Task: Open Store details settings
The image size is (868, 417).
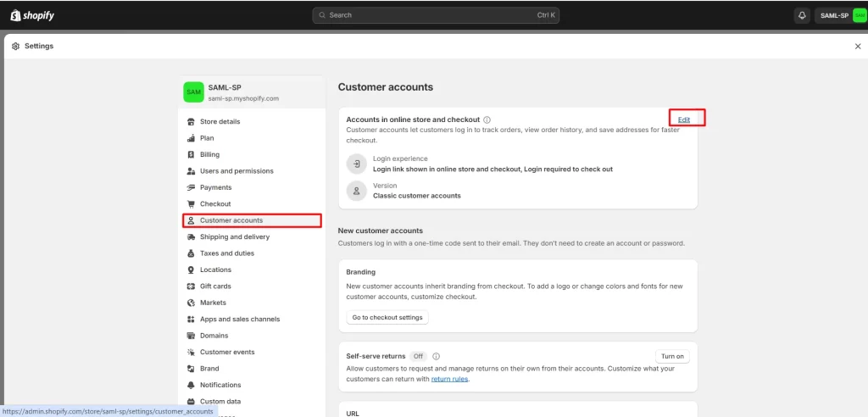Action: click(220, 121)
